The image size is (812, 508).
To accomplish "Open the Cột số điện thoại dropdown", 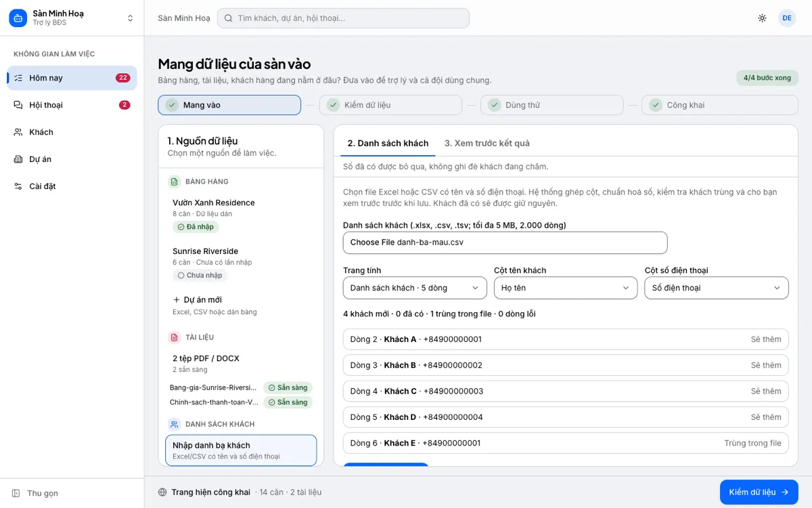I will (717, 288).
